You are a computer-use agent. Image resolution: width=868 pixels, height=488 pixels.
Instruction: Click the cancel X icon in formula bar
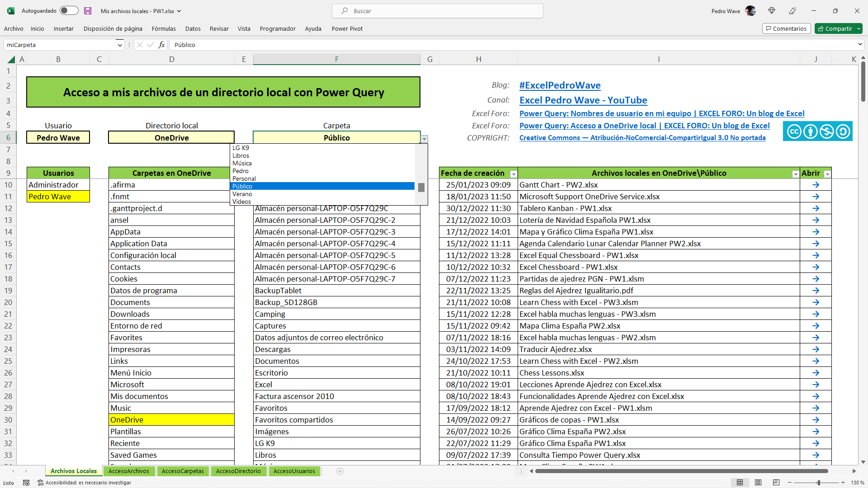(x=140, y=45)
